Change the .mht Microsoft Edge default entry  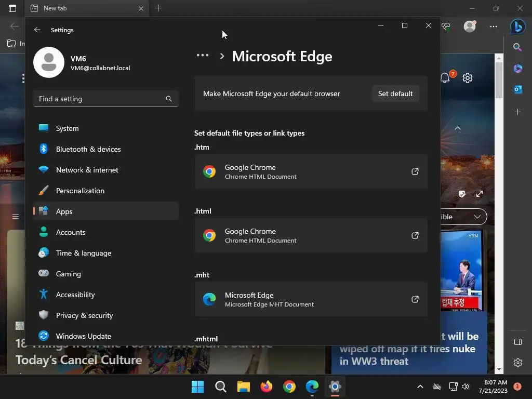click(x=311, y=299)
